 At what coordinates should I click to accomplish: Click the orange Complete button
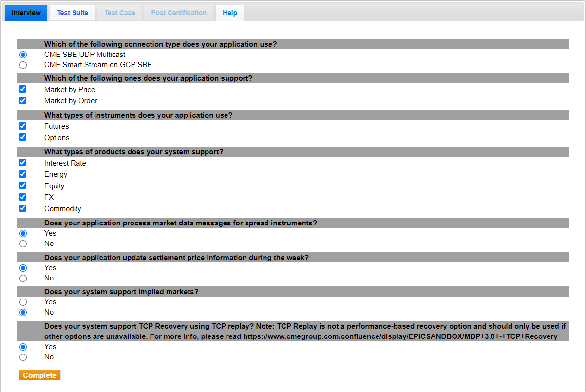[x=40, y=375]
